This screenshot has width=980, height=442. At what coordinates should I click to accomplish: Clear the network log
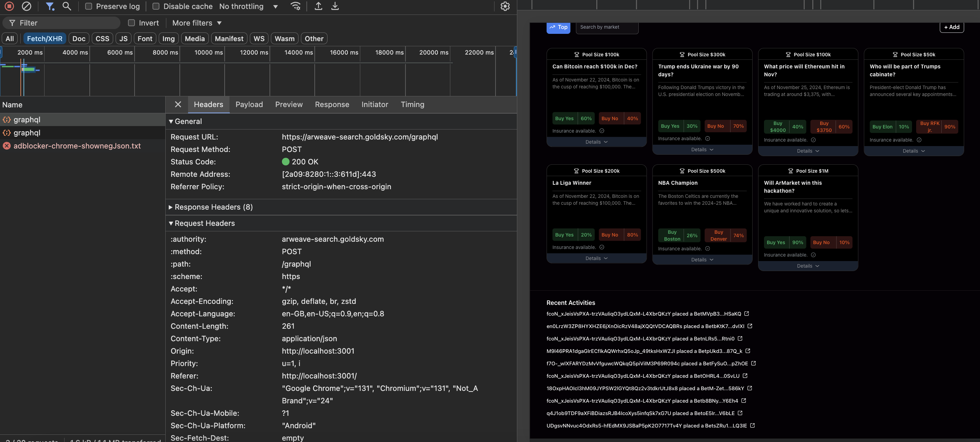pyautogui.click(x=26, y=6)
